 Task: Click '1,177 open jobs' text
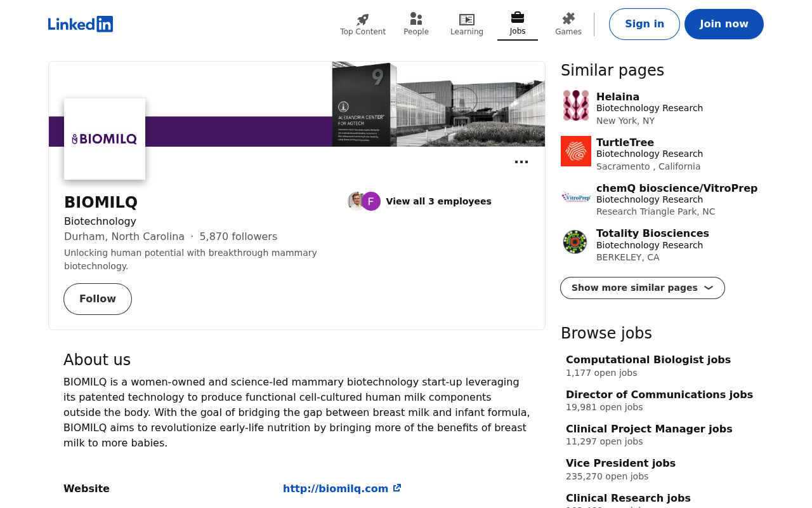point(601,373)
